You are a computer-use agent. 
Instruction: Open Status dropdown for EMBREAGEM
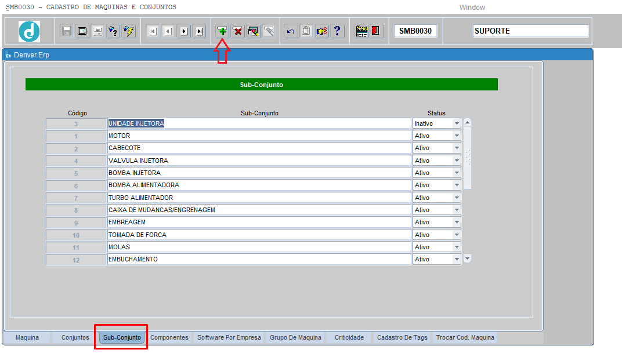point(457,222)
